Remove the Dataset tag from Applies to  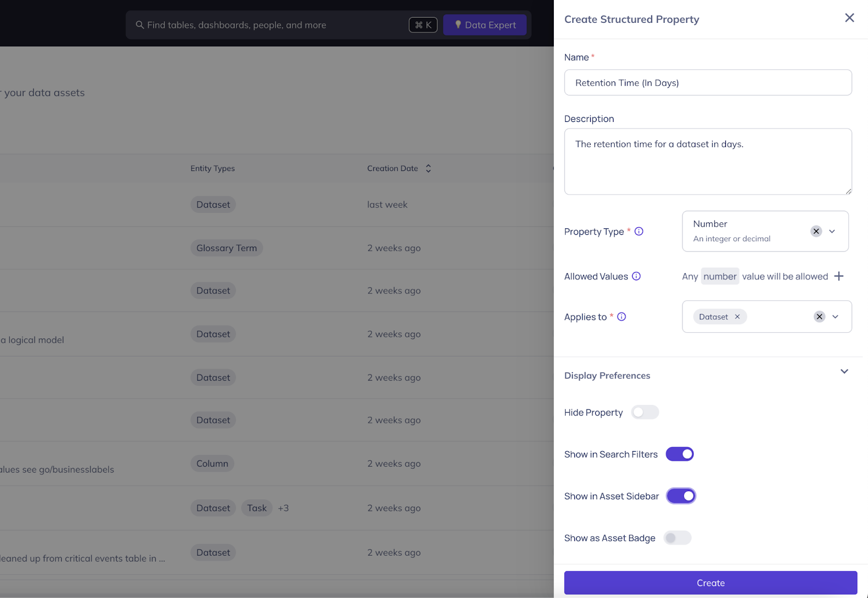(737, 317)
